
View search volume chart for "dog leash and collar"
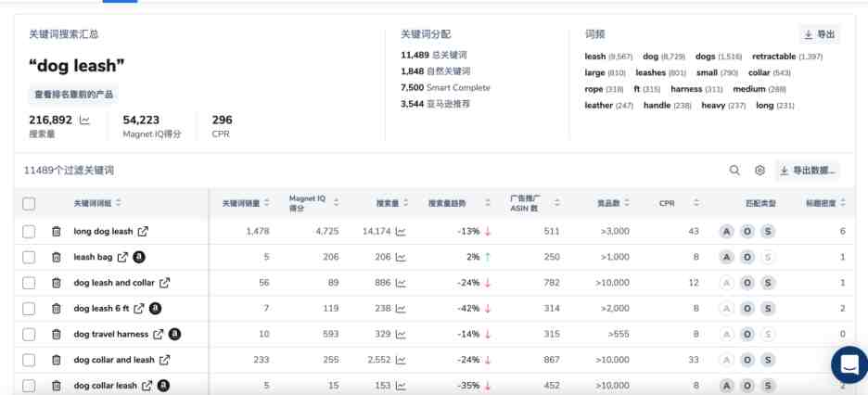pyautogui.click(x=401, y=283)
